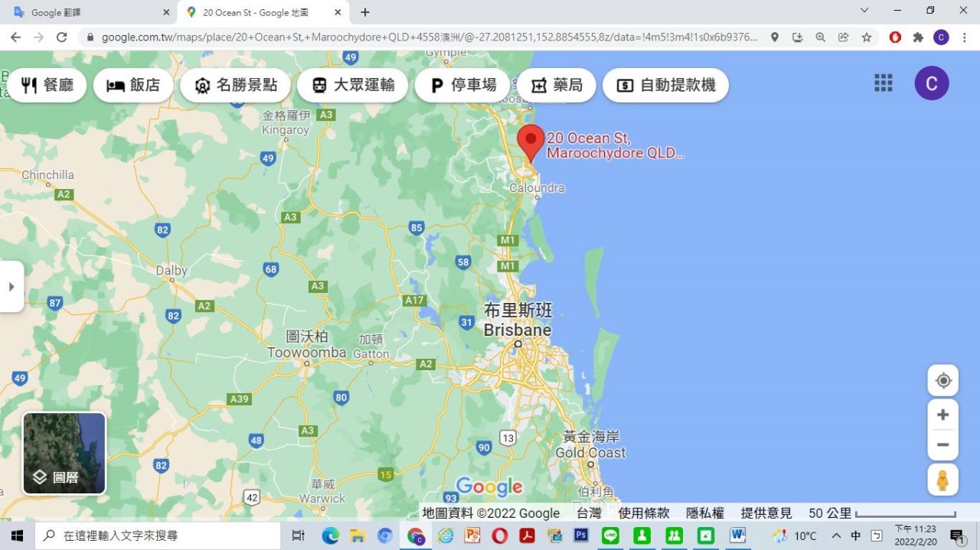
Task: Open the 台灣 region link in footer
Action: 589,513
